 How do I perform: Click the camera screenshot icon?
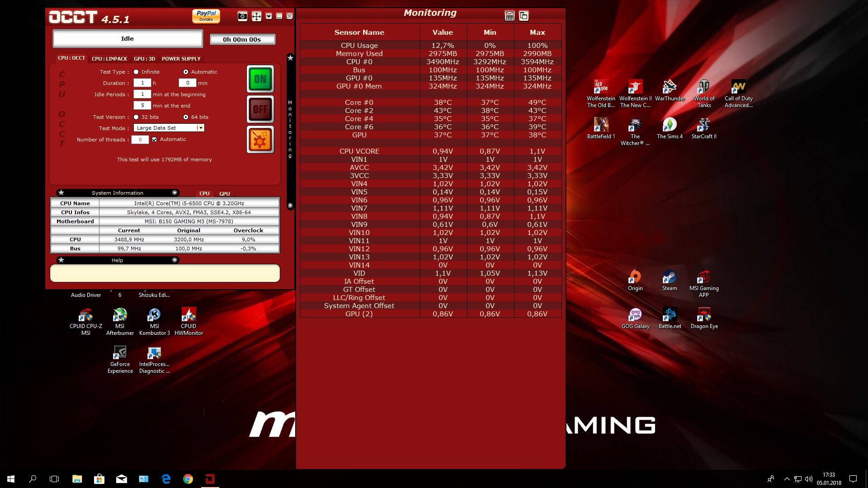pos(242,17)
